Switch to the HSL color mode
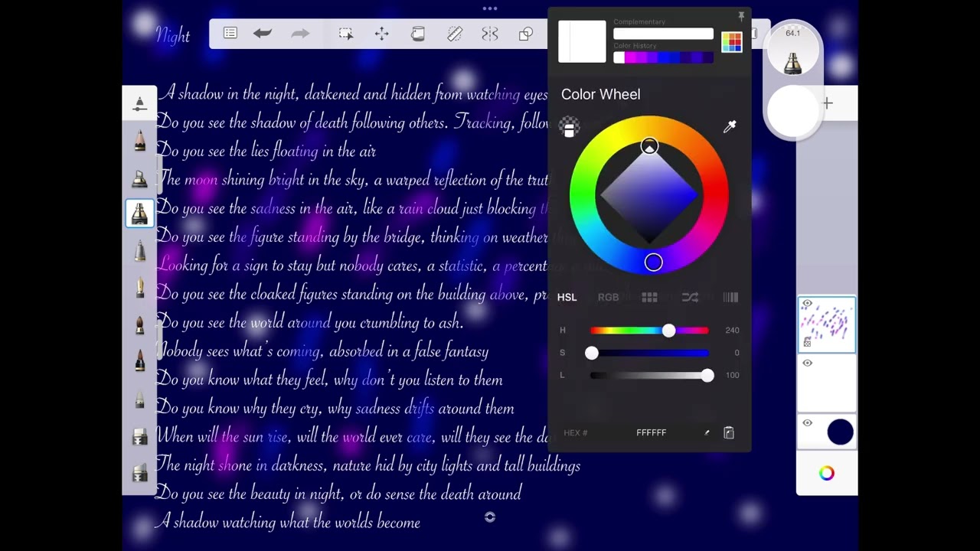This screenshot has width=980, height=551. click(x=567, y=297)
